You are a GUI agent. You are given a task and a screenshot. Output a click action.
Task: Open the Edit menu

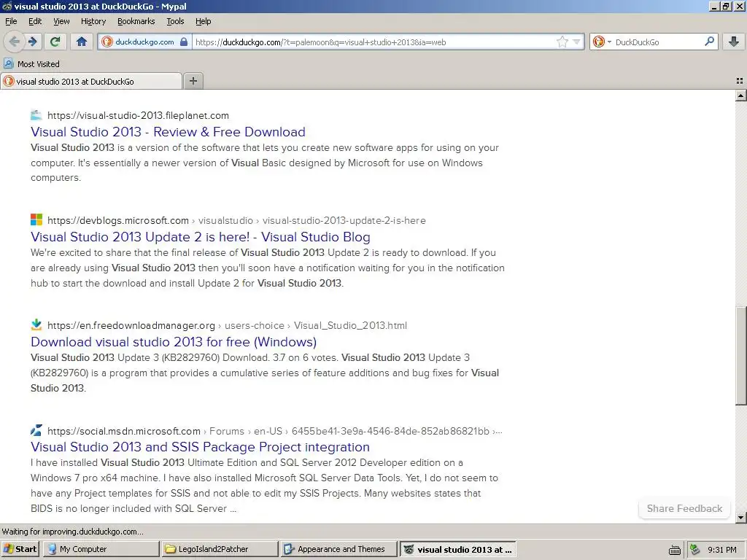click(x=35, y=21)
